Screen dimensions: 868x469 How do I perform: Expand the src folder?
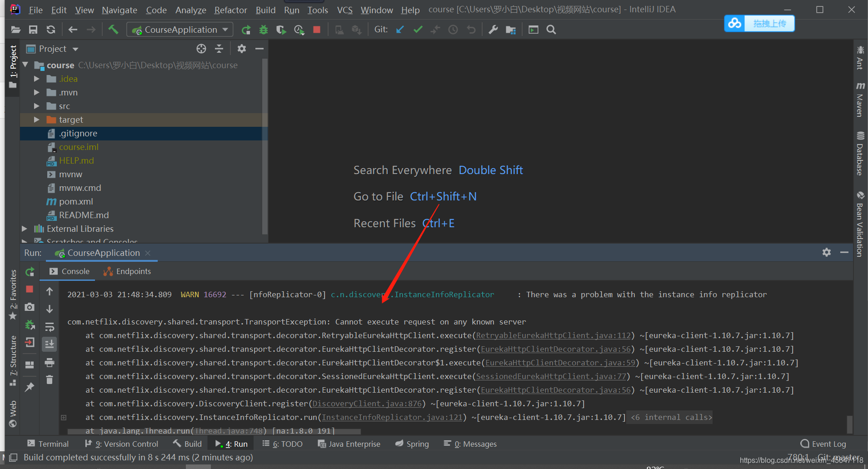[x=37, y=106]
